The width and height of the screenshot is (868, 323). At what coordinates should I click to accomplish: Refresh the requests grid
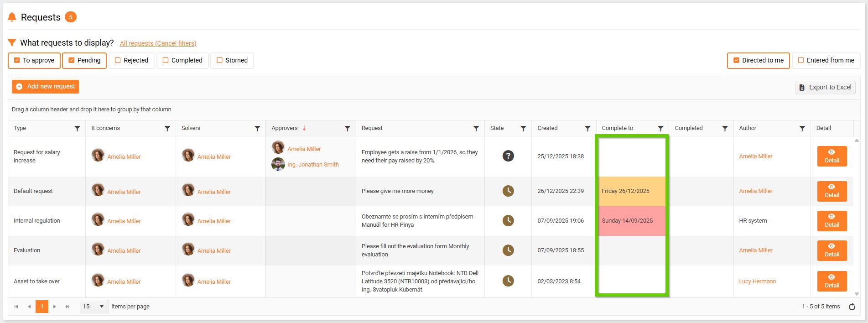click(852, 307)
